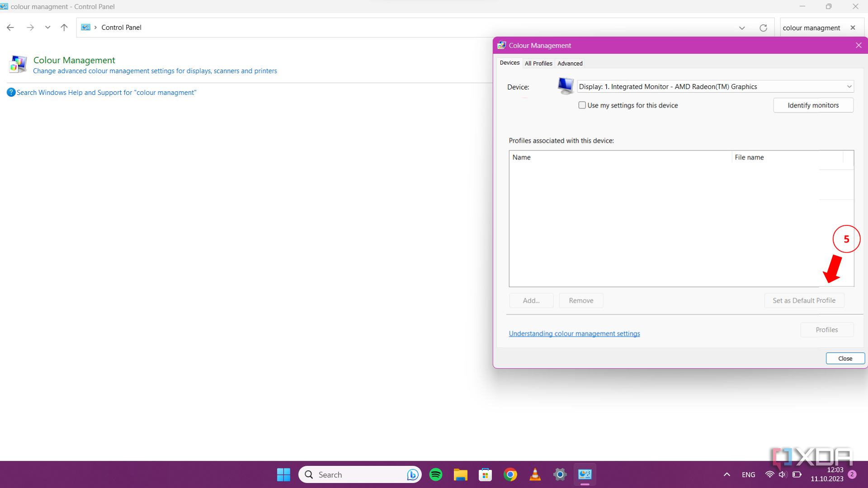Launch VLC media player from the taskbar
The width and height of the screenshot is (868, 488).
535,474
